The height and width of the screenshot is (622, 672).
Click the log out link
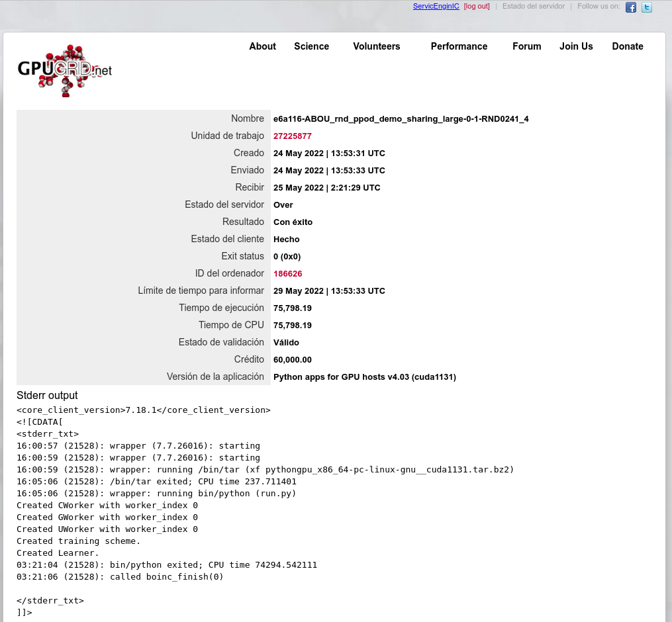[x=477, y=7]
